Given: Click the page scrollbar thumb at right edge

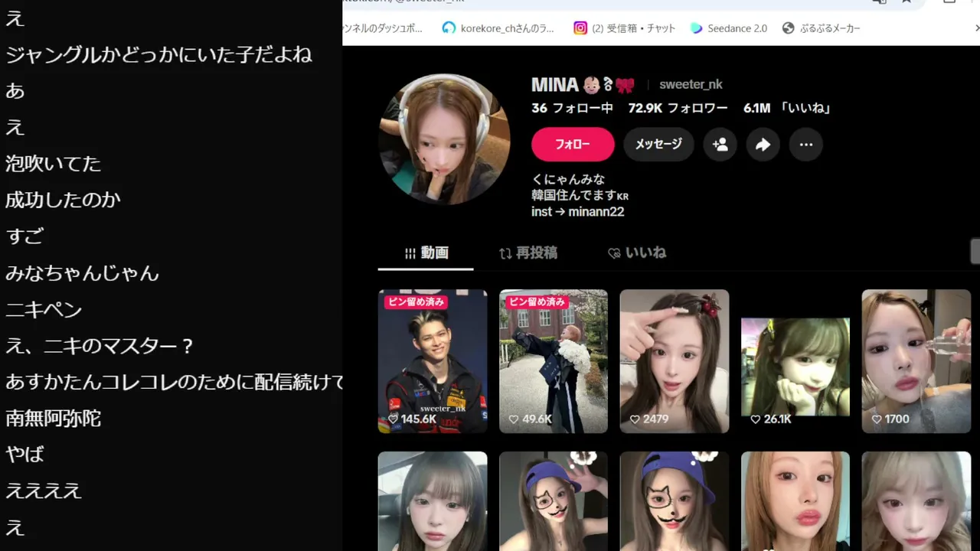Looking at the screenshot, I should pos(975,251).
